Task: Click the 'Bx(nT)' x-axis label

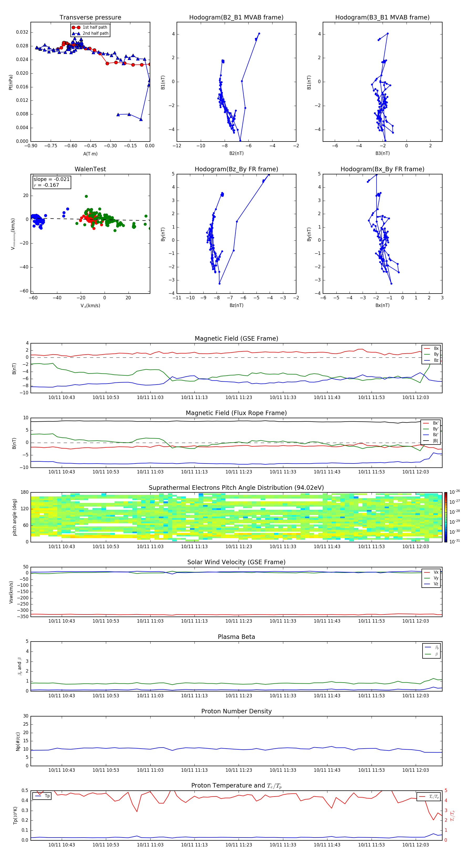Action: click(382, 305)
